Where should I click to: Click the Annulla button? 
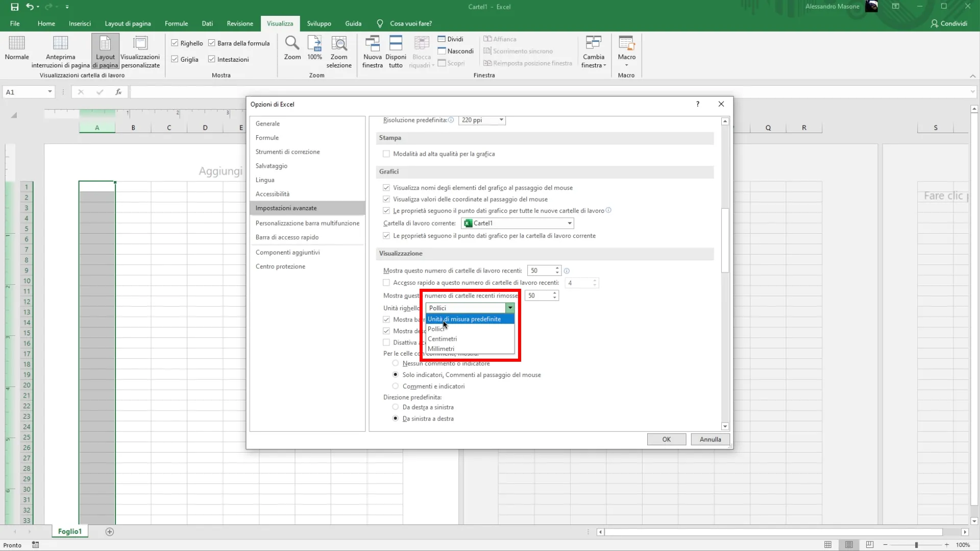click(x=710, y=439)
